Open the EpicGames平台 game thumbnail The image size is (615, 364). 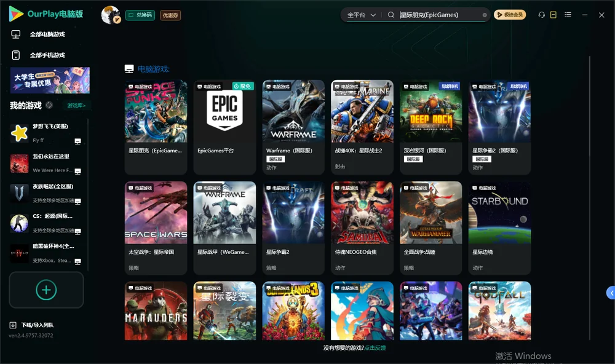click(x=224, y=111)
